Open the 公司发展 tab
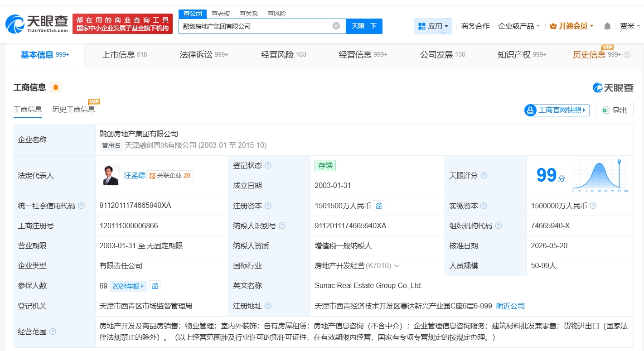The height and width of the screenshot is (351, 644). [x=443, y=55]
